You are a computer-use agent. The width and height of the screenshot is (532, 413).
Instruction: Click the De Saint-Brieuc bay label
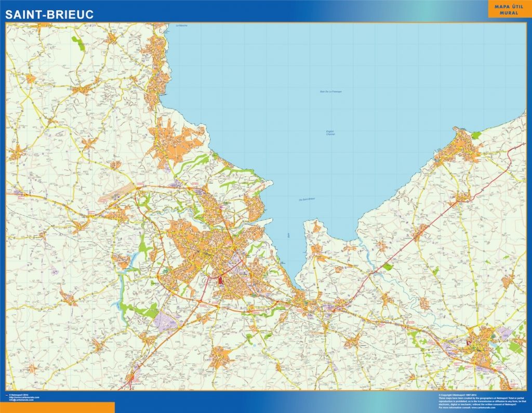[307, 199]
